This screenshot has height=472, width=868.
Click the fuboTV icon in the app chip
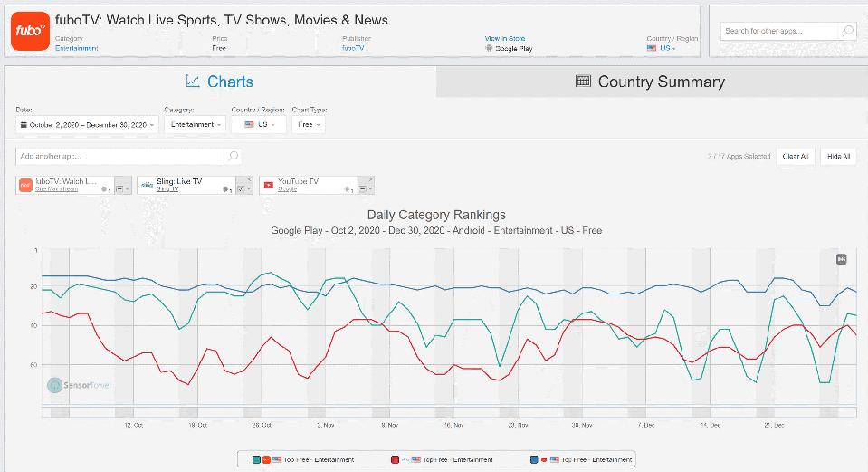26,185
